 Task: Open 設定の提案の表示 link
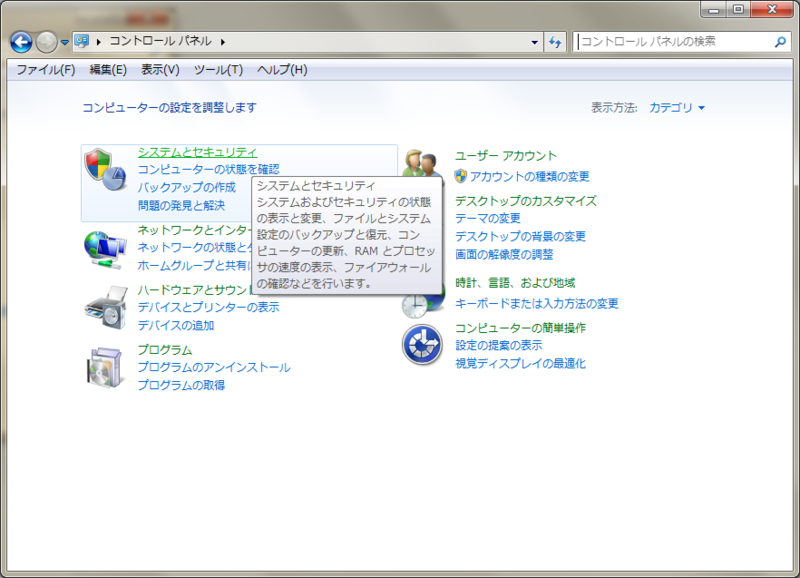click(x=498, y=345)
